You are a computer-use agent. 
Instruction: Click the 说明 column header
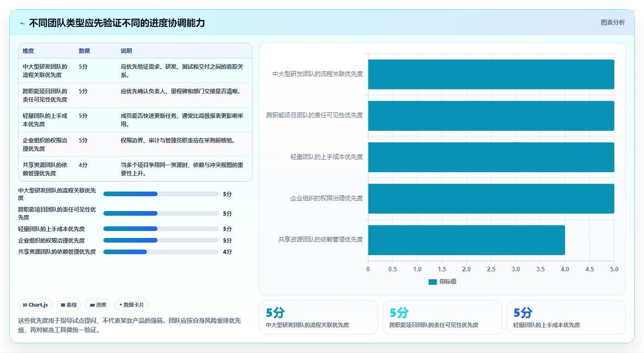[x=126, y=51]
